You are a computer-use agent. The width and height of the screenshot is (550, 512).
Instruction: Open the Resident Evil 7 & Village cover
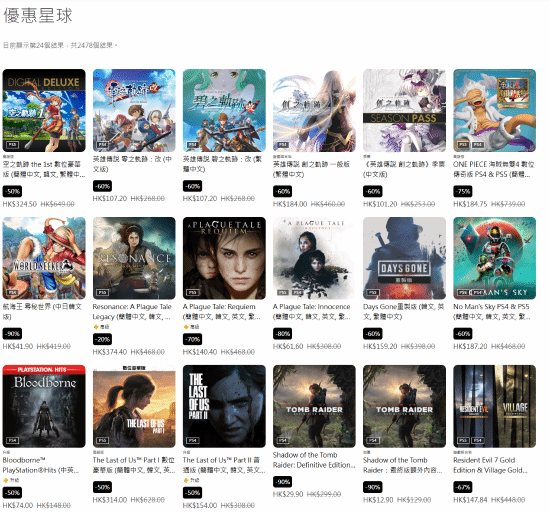coord(495,406)
